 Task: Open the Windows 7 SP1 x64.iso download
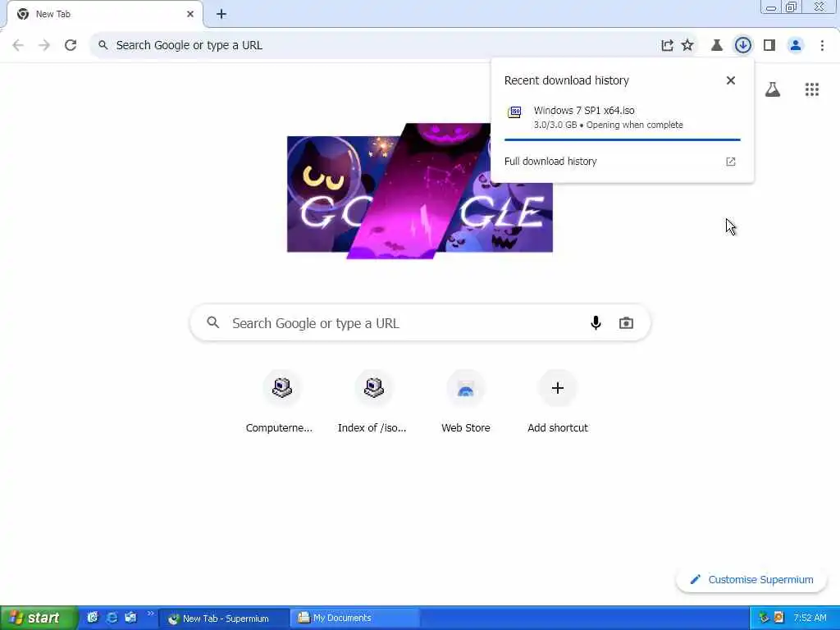point(622,117)
